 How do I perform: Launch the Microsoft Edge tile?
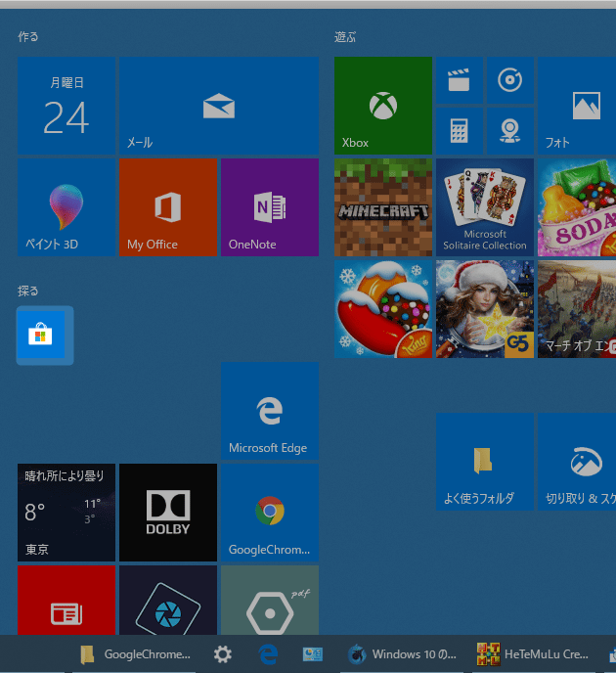pos(270,411)
